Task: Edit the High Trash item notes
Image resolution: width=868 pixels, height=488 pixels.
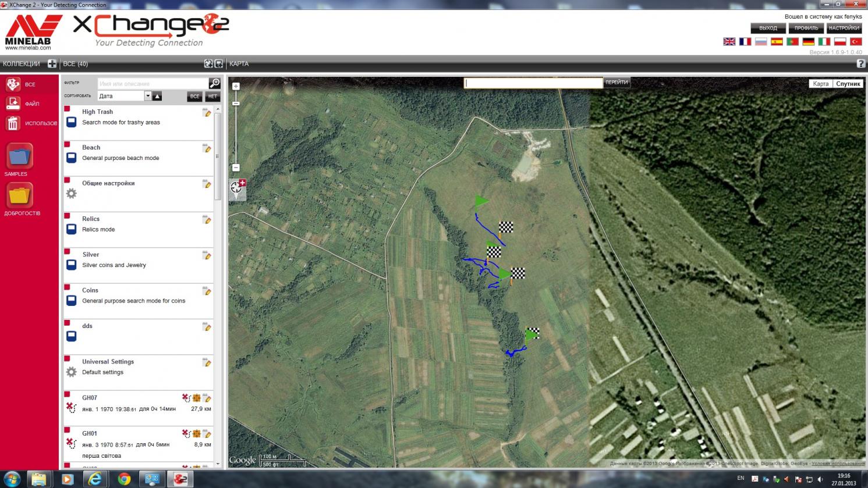Action: pyautogui.click(x=207, y=112)
